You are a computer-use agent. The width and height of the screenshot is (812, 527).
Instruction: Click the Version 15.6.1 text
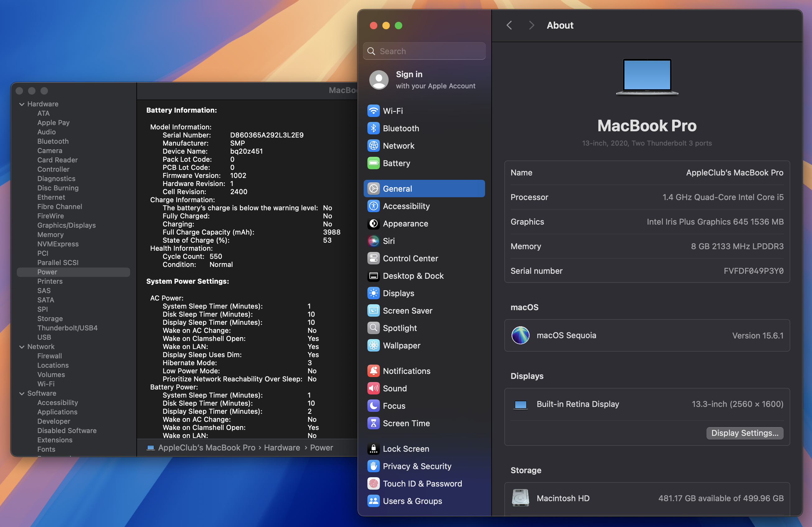(x=758, y=335)
